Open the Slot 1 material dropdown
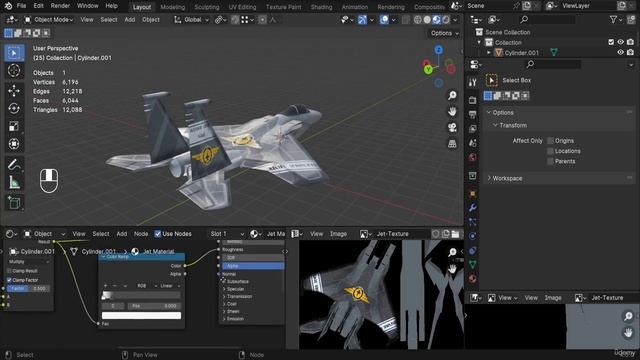640x360 pixels. [227, 234]
